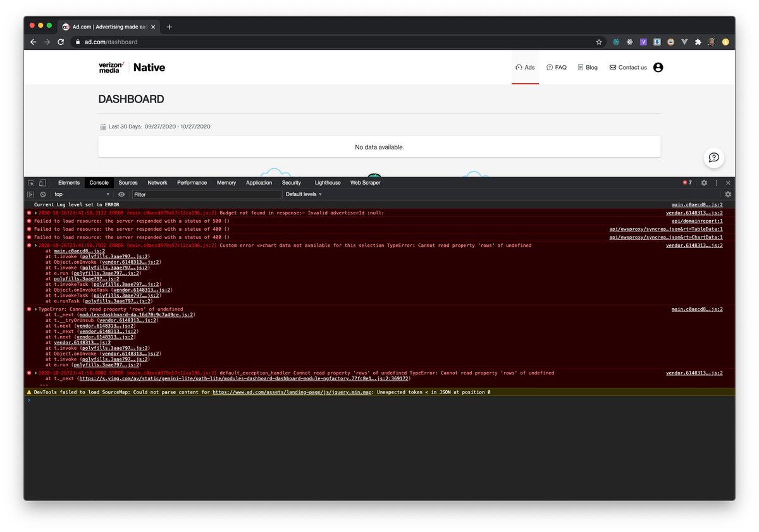Click the purple extension icon in toolbar

click(x=643, y=42)
